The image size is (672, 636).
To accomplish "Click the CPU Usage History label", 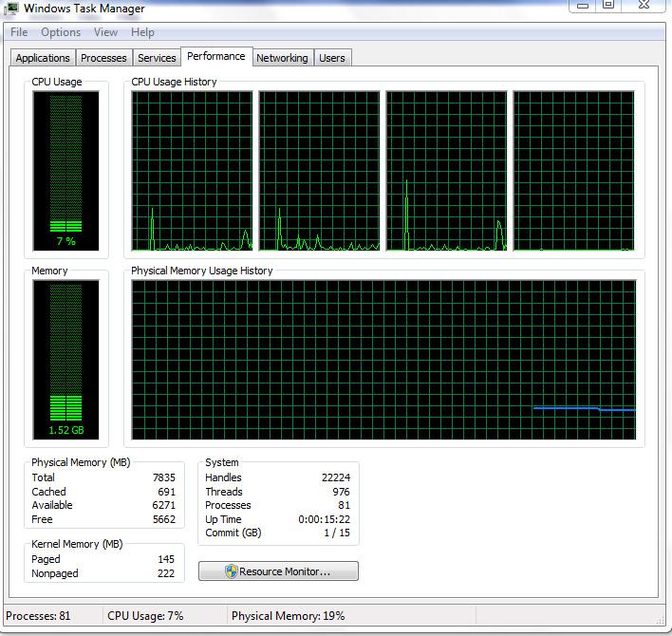I will [174, 82].
